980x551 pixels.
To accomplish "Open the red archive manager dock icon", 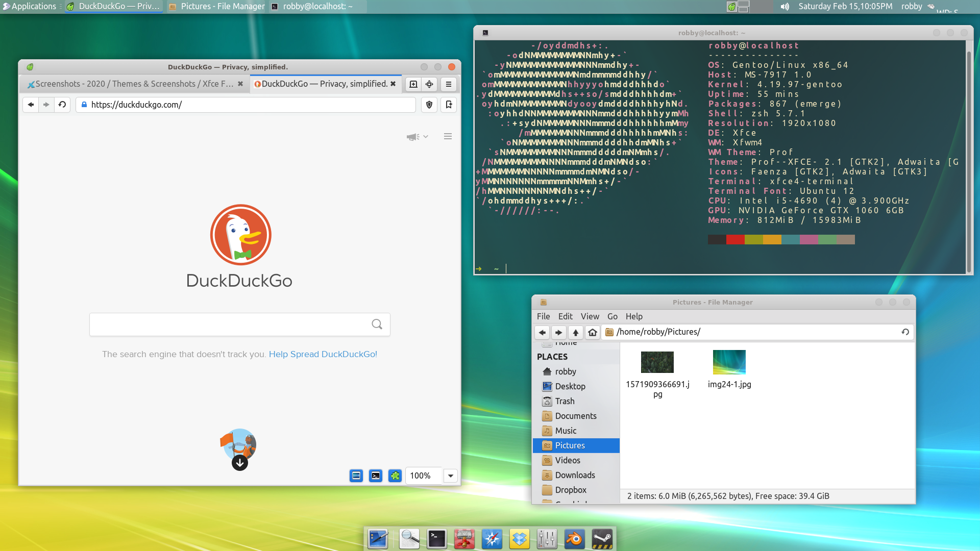I will point(464,539).
